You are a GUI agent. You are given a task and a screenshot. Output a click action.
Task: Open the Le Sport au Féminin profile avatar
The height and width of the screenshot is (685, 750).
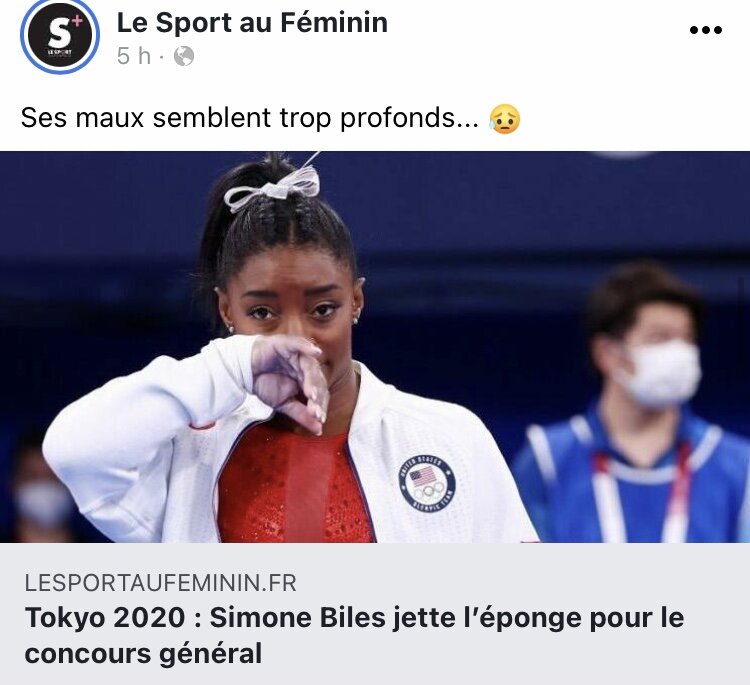[x=60, y=35]
